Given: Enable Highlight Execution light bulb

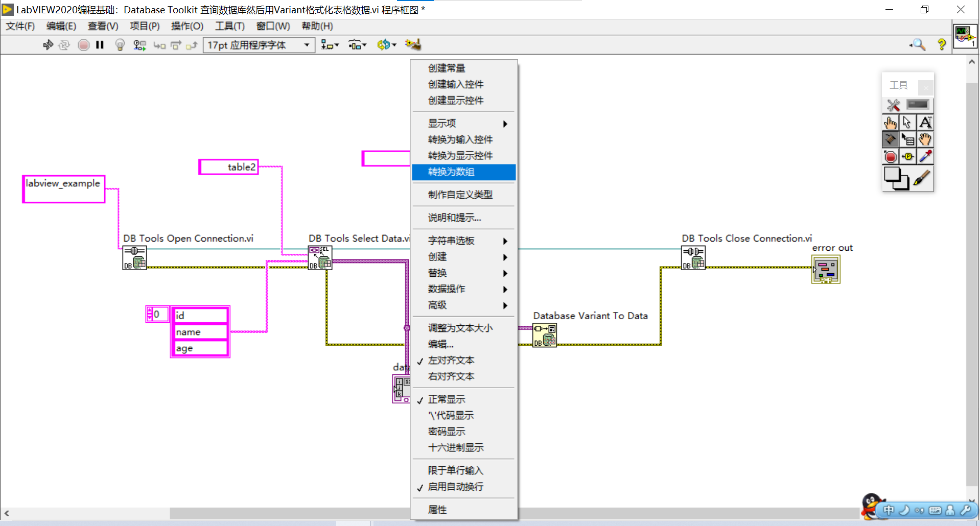Looking at the screenshot, I should [120, 45].
